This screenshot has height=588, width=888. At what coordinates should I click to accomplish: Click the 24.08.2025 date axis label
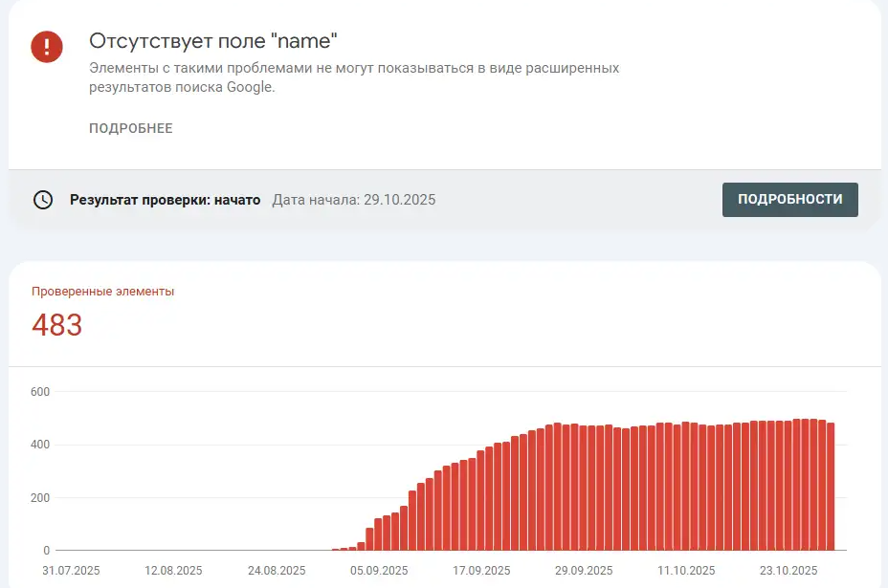click(277, 571)
